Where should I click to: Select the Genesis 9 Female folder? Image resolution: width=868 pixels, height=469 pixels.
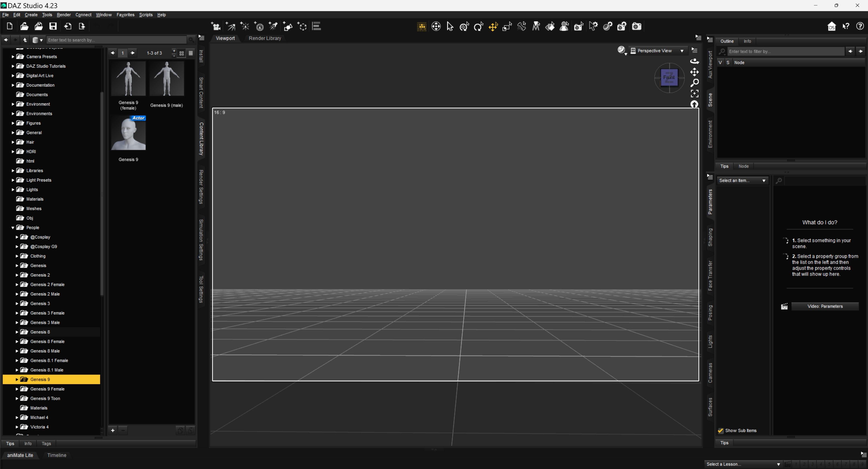47,389
